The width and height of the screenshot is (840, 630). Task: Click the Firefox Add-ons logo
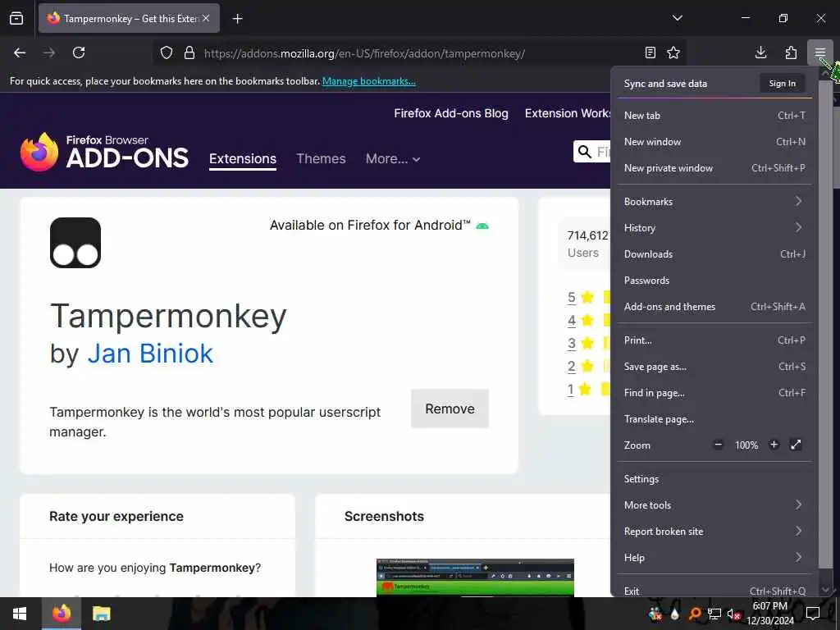pyautogui.click(x=104, y=152)
